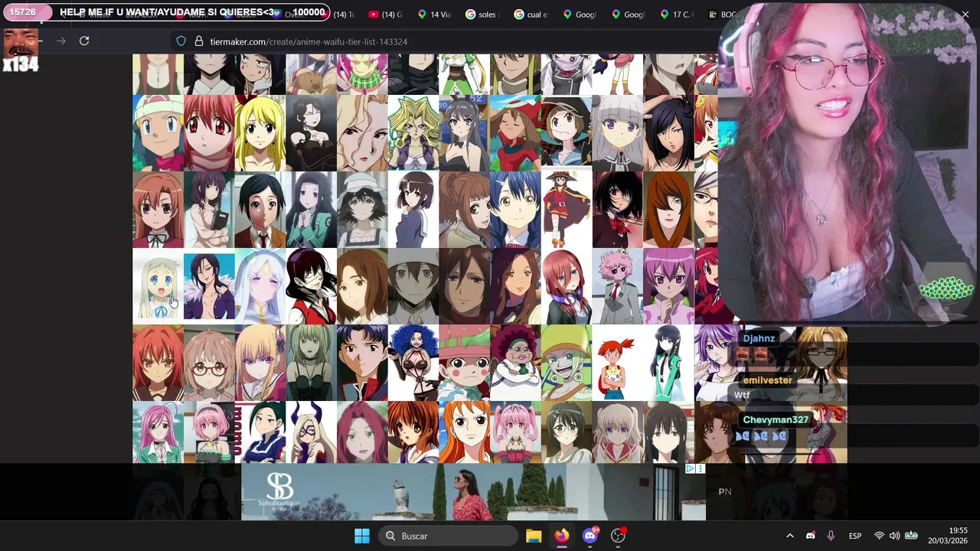
Task: Select Momo thumbnail with 'momo' text
Action: pyautogui.click(x=260, y=432)
